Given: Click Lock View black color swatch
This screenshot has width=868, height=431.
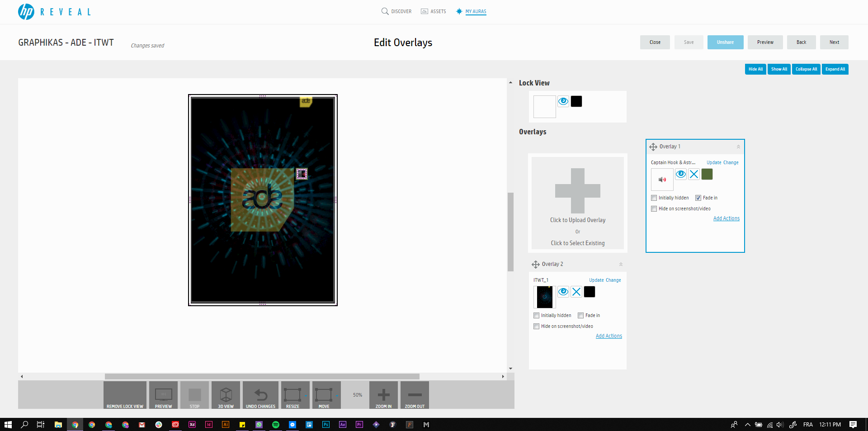Looking at the screenshot, I should tap(576, 101).
